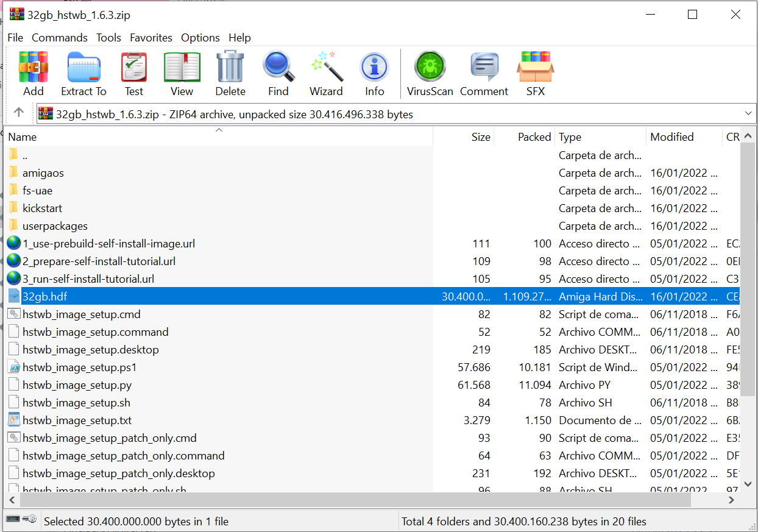This screenshot has height=532, width=758.
Task: Sort by the Size column header
Action: click(x=464, y=137)
